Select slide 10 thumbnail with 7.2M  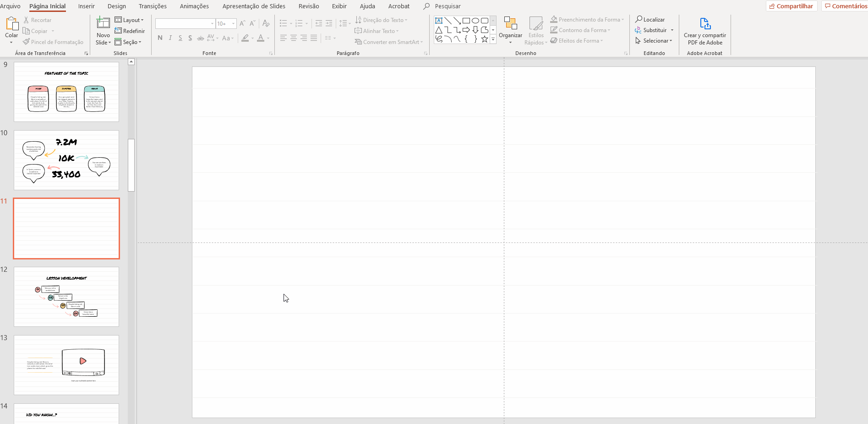click(66, 160)
